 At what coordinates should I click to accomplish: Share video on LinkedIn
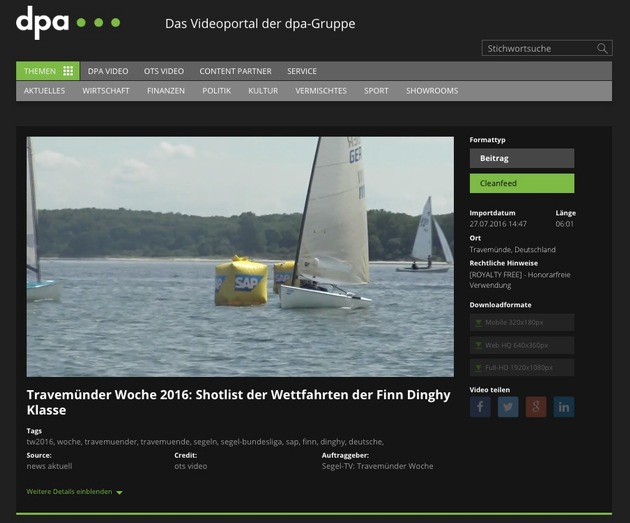(x=564, y=407)
